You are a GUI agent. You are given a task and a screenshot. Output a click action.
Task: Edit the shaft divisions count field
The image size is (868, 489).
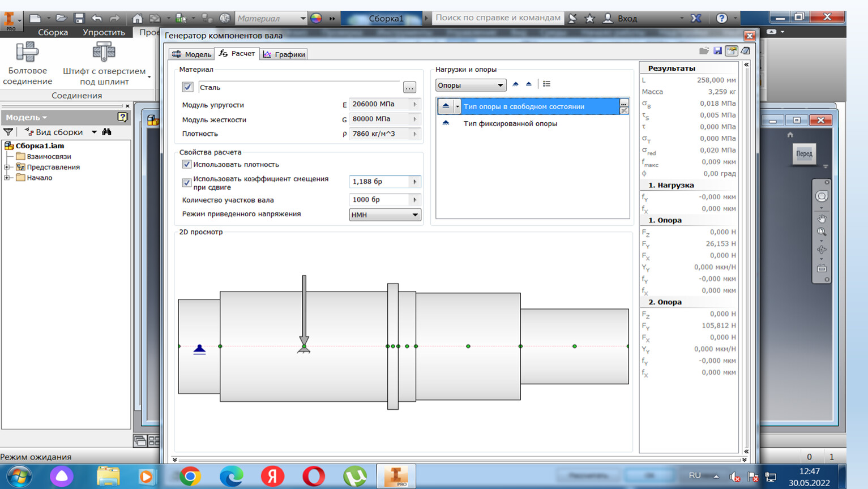pos(379,200)
